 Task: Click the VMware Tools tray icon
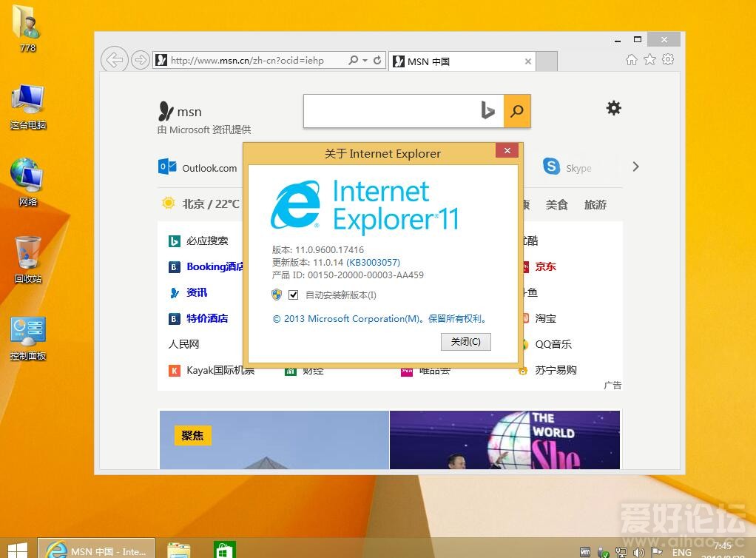click(585, 552)
